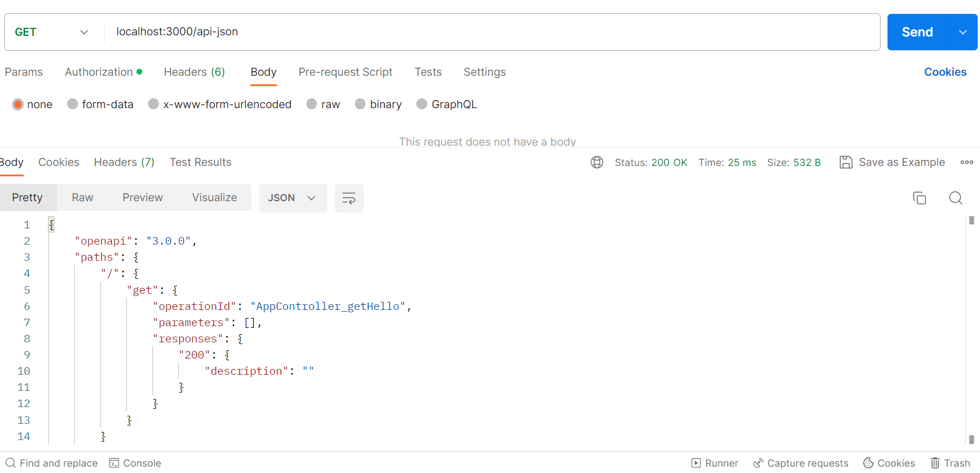Image resolution: width=980 pixels, height=473 pixels.
Task: Open the response Cookies tab
Action: click(59, 162)
